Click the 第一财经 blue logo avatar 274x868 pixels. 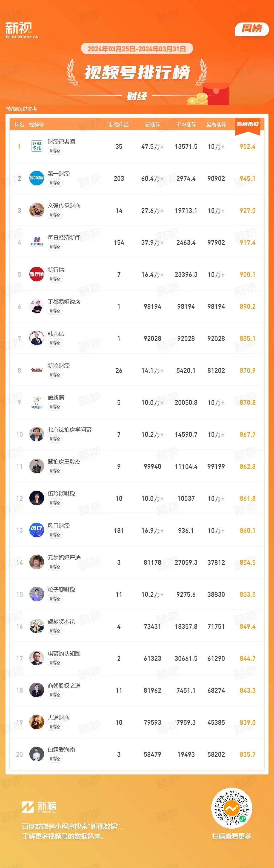[x=36, y=178]
